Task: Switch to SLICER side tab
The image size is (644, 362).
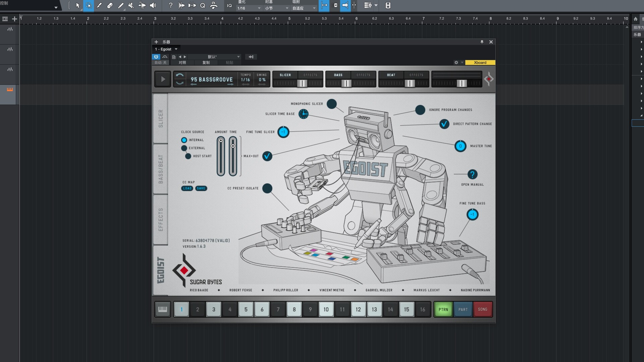Action: click(161, 119)
